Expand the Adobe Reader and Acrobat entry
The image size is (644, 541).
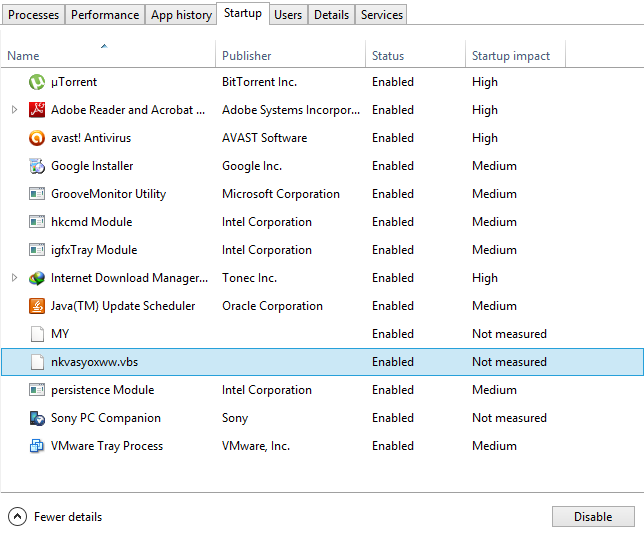[x=14, y=110]
